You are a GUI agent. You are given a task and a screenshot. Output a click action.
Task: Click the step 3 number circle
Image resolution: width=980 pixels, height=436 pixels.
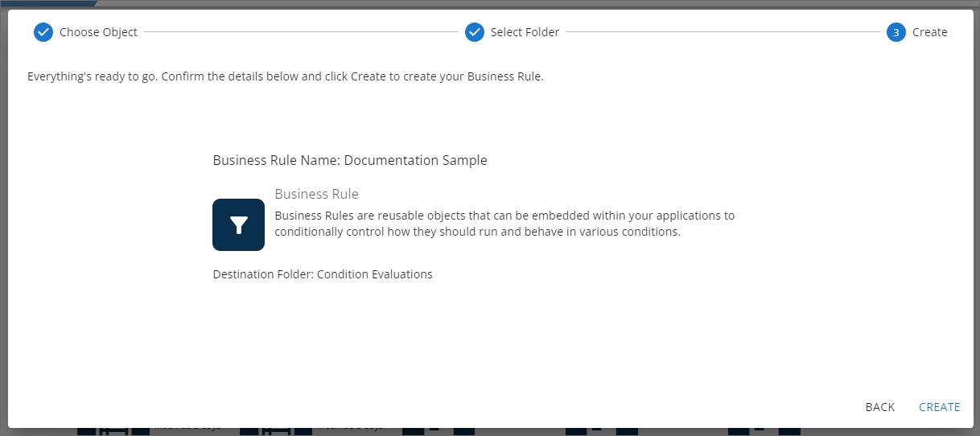(x=896, y=32)
